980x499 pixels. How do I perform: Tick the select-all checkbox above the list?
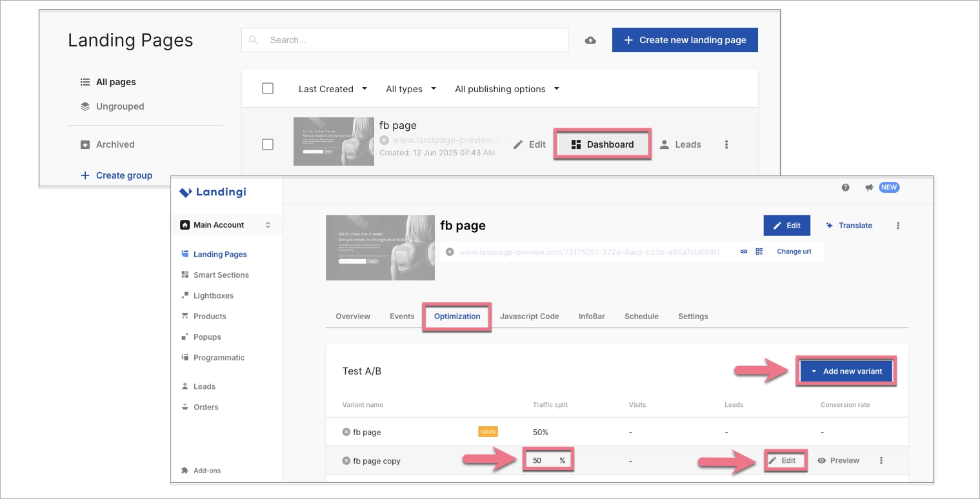coord(268,89)
